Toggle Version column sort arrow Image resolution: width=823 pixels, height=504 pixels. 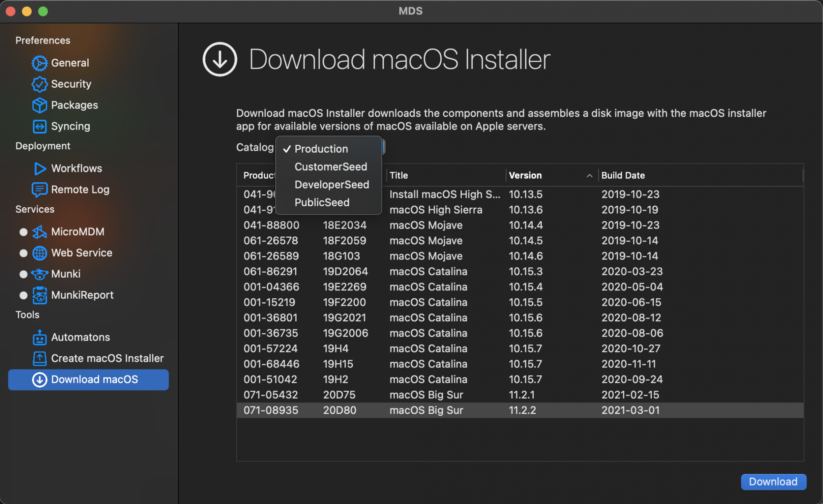(589, 176)
